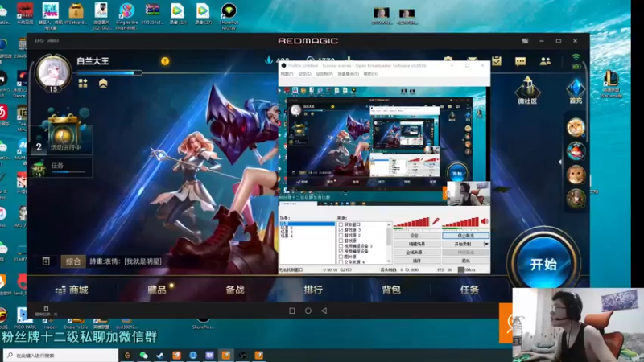Open the 微社区 community icon
Image resolution: width=644 pixels, height=362 pixels.
(527, 90)
